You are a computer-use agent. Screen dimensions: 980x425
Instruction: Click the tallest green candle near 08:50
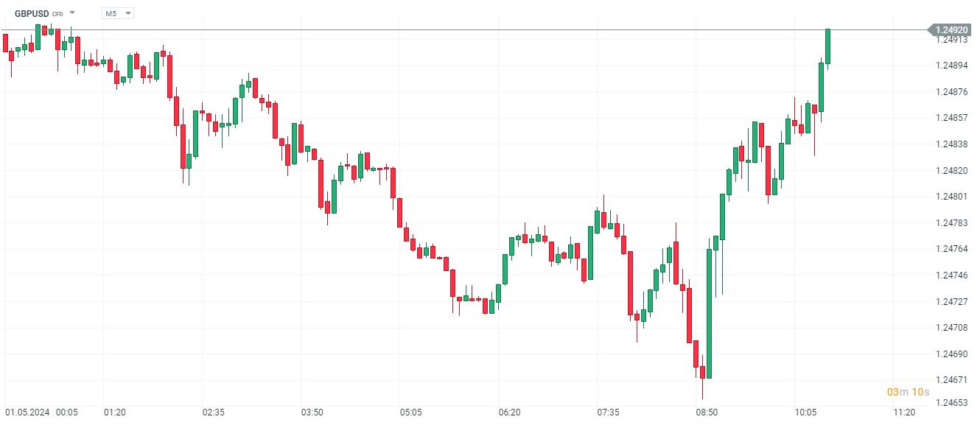coord(709,313)
